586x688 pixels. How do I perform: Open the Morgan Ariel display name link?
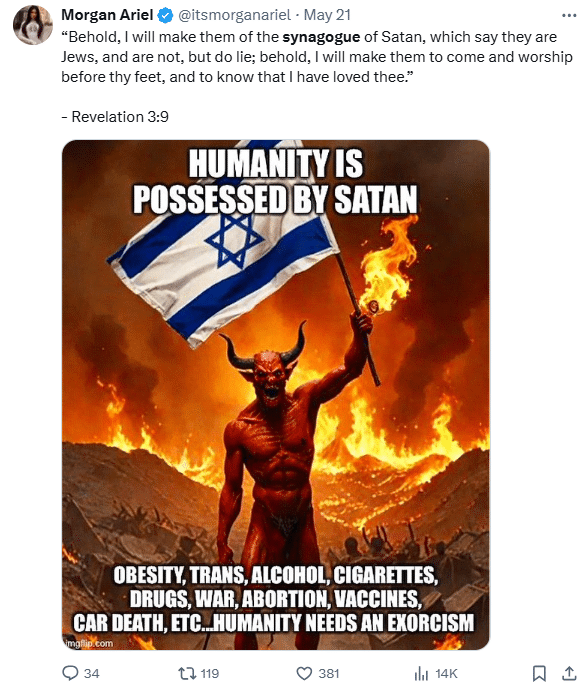(x=107, y=15)
